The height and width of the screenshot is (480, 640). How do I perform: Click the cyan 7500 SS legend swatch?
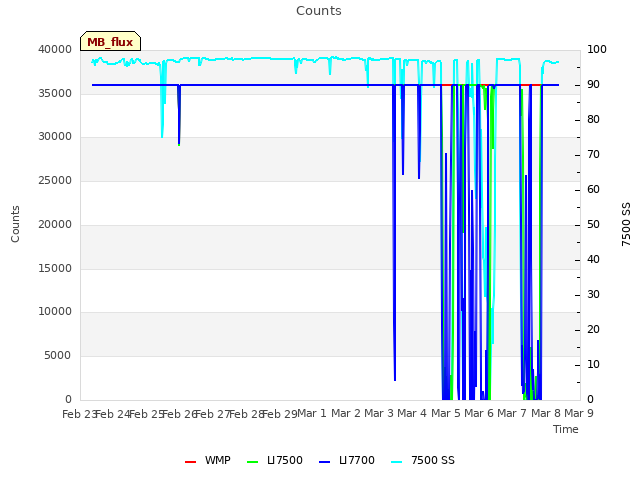pos(396,462)
